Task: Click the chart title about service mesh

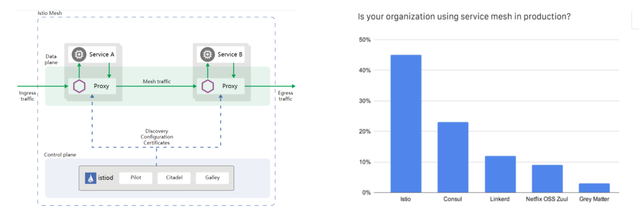Action: pos(464,17)
